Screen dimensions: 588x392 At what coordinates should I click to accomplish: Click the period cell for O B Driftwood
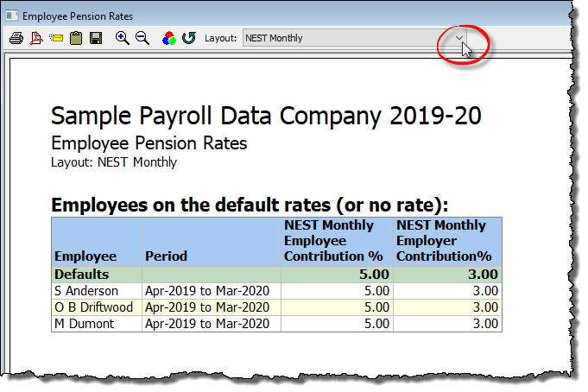[x=212, y=307]
